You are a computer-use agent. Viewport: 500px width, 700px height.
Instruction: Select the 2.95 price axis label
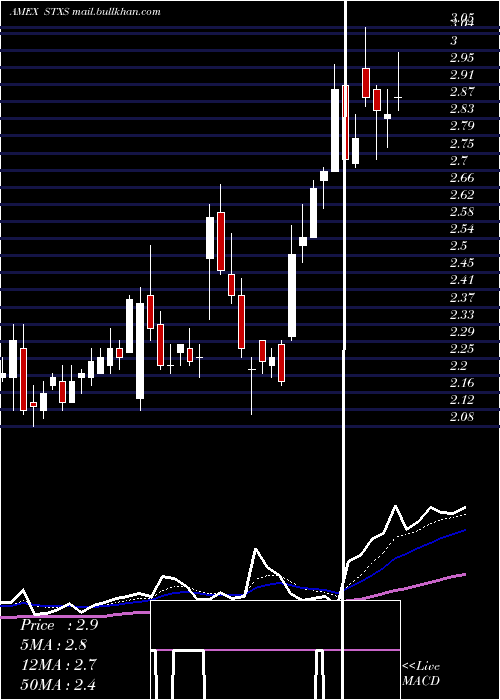point(462,58)
